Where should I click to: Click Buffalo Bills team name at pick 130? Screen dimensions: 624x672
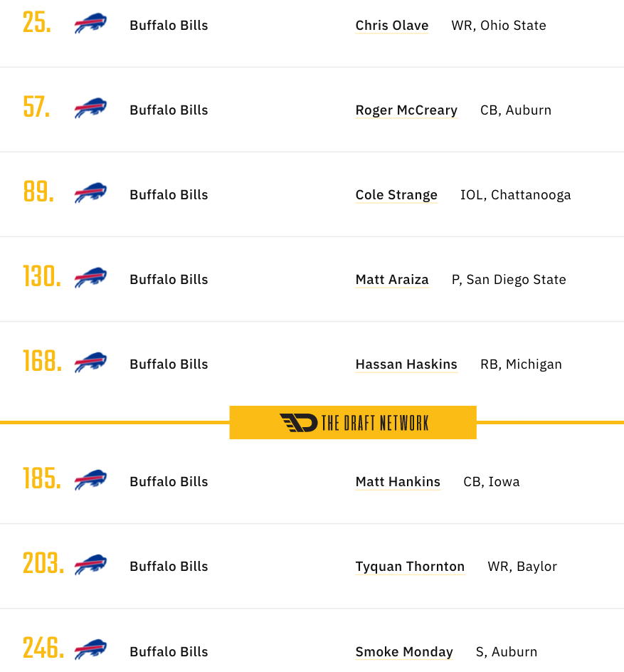(169, 280)
